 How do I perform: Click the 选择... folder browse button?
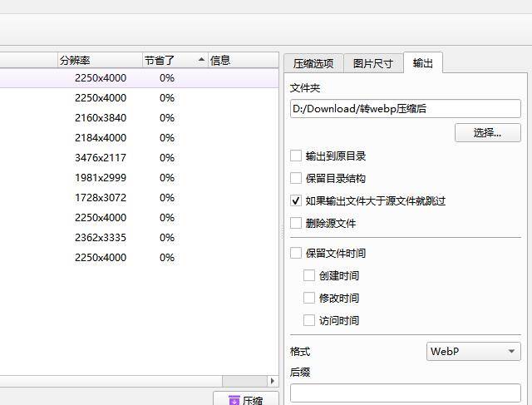[x=488, y=132]
